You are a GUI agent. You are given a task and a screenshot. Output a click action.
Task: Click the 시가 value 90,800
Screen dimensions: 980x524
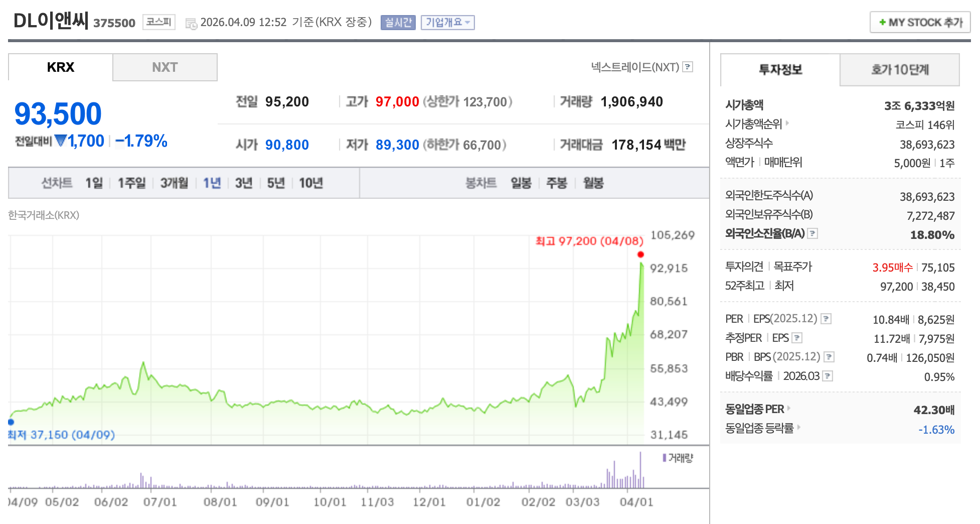point(287,145)
